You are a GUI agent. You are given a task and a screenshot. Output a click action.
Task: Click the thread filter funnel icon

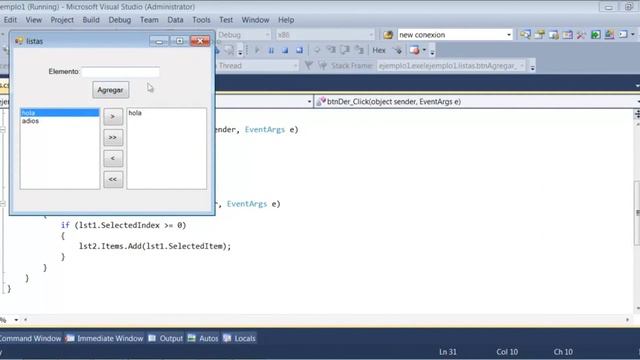pos(309,65)
